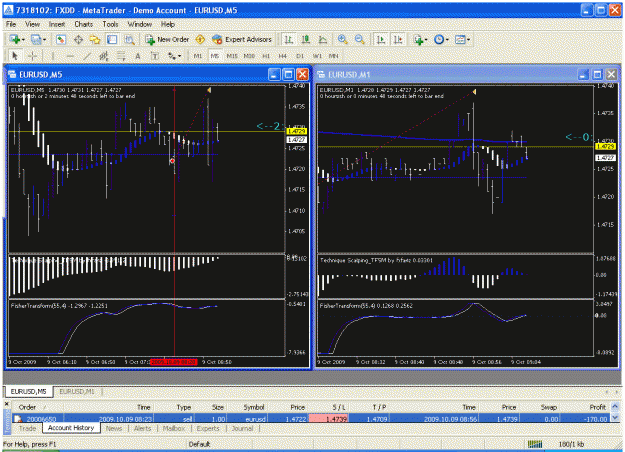Open the Templates dropdown arrow
The image size is (625, 452).
[x=468, y=40]
